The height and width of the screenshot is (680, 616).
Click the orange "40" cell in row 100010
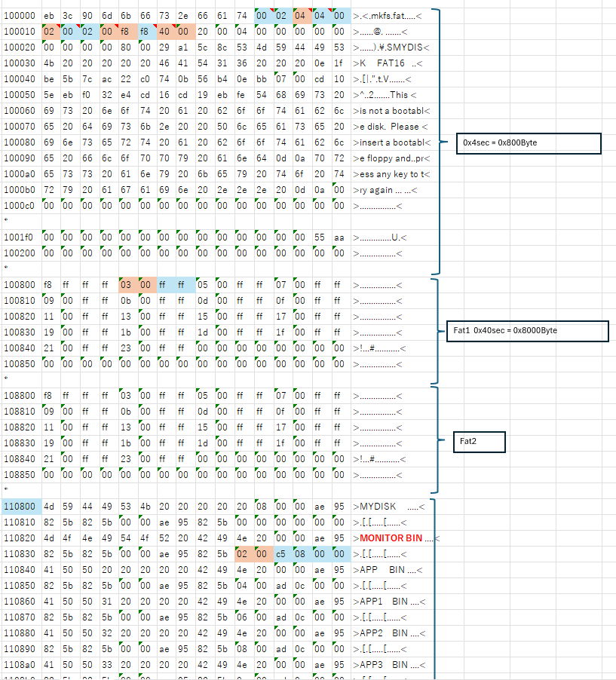pos(165,31)
